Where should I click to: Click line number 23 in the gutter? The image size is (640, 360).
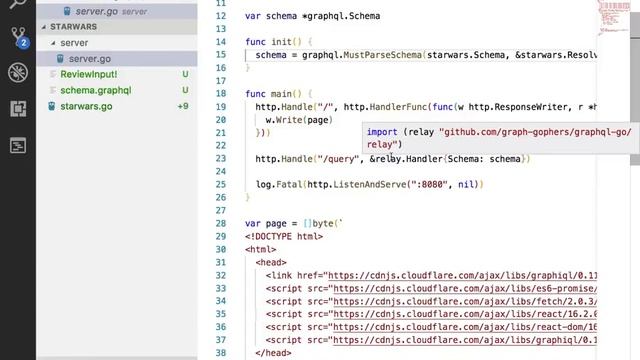[220, 158]
